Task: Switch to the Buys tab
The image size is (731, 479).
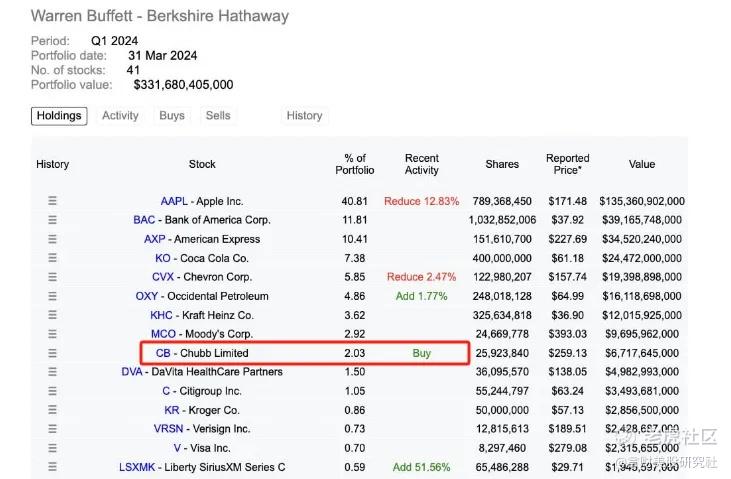Action: 172,116
